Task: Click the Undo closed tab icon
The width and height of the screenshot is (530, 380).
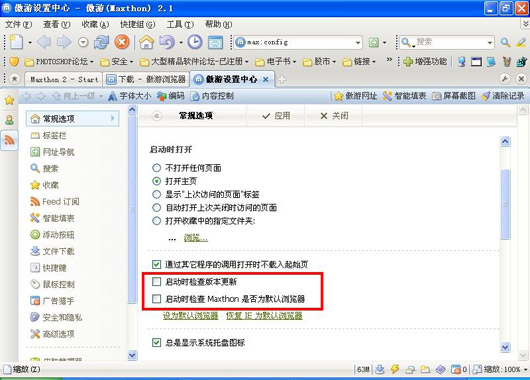Action: pos(167,42)
